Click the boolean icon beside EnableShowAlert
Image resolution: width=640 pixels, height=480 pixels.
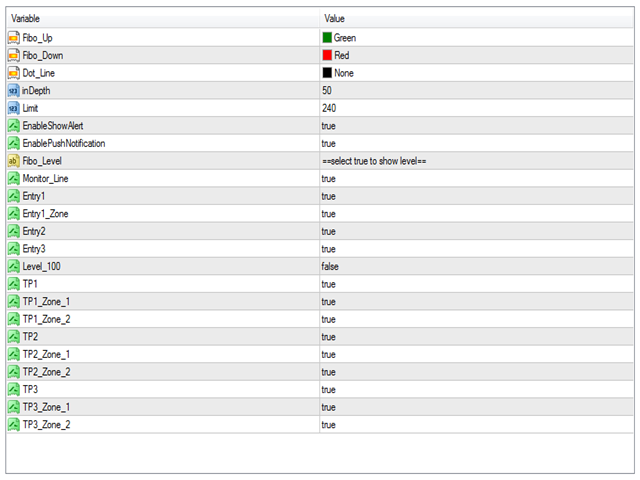pos(13,126)
